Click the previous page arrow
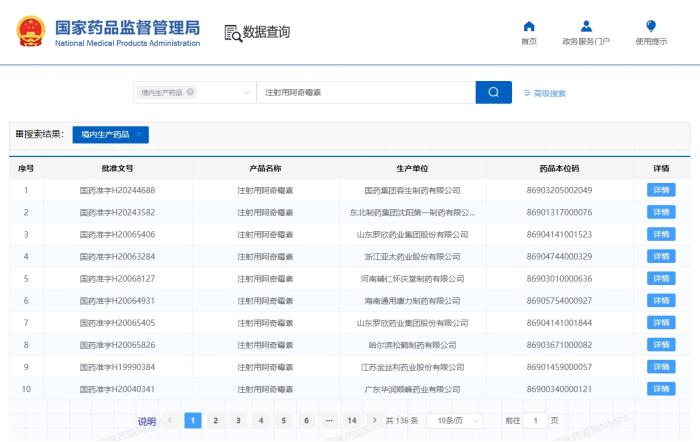This screenshot has height=442, width=700. (170, 420)
